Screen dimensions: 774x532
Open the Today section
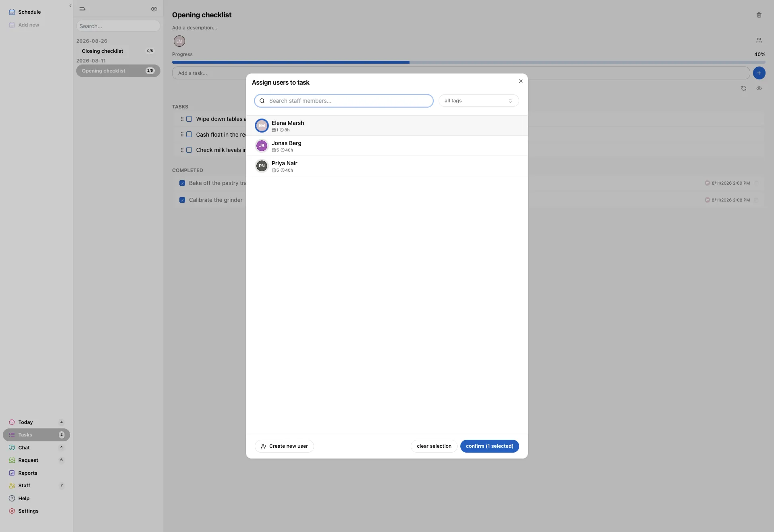(x=36, y=422)
